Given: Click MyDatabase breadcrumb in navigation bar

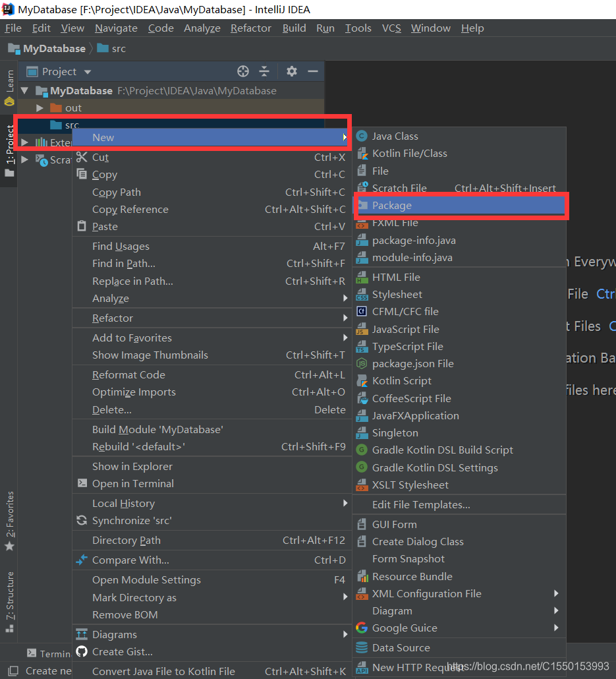Looking at the screenshot, I should (x=47, y=49).
